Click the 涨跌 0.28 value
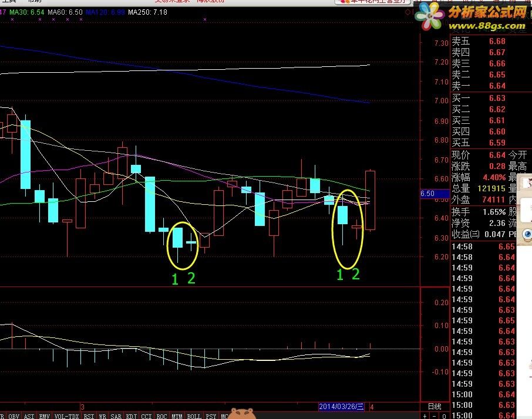 coord(497,167)
